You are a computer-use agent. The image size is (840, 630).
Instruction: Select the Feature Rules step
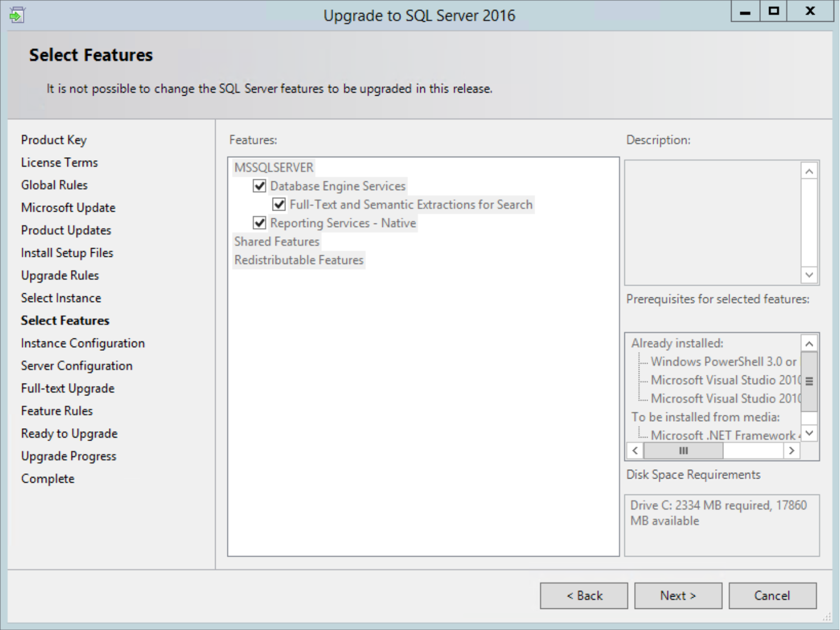[x=57, y=411]
